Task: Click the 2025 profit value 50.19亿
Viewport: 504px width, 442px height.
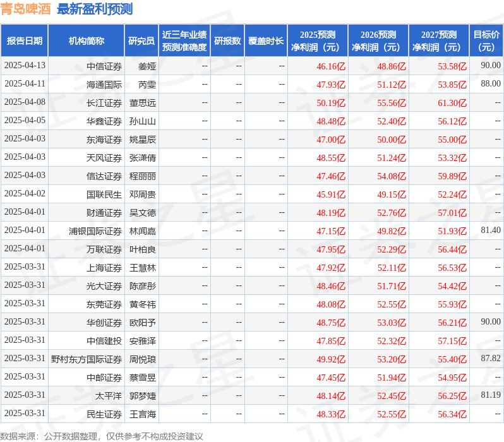Action: tap(331, 103)
